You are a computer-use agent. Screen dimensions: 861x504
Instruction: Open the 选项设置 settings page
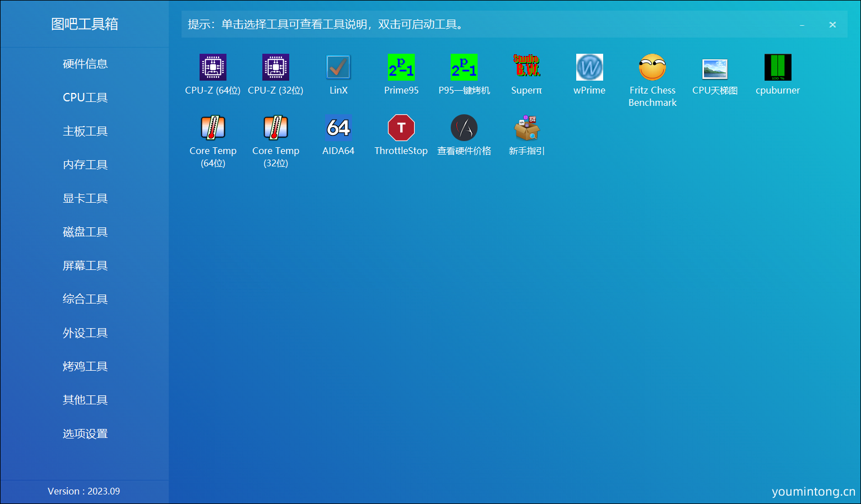85,433
